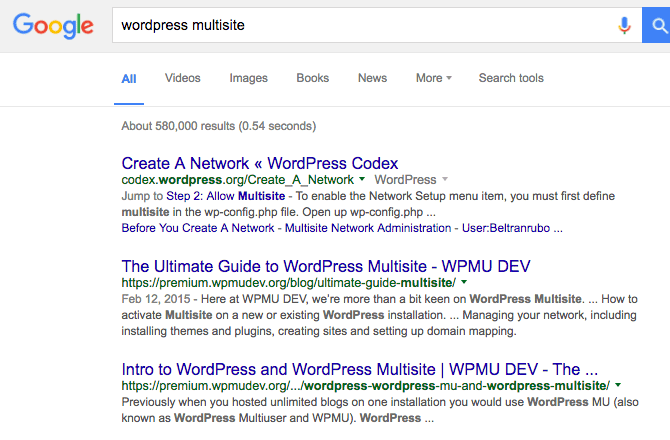Open the gray WordPress dropdown beside codex URL

click(x=411, y=180)
